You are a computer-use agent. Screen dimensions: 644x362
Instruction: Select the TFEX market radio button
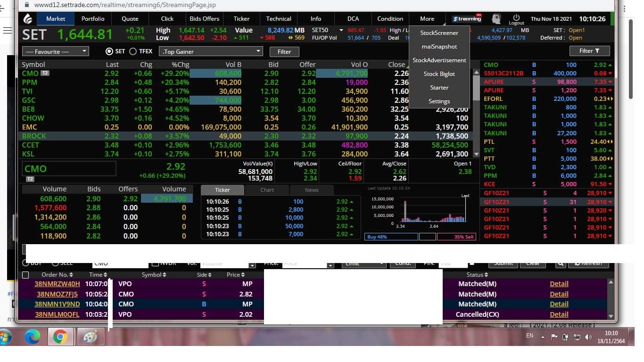(x=133, y=51)
